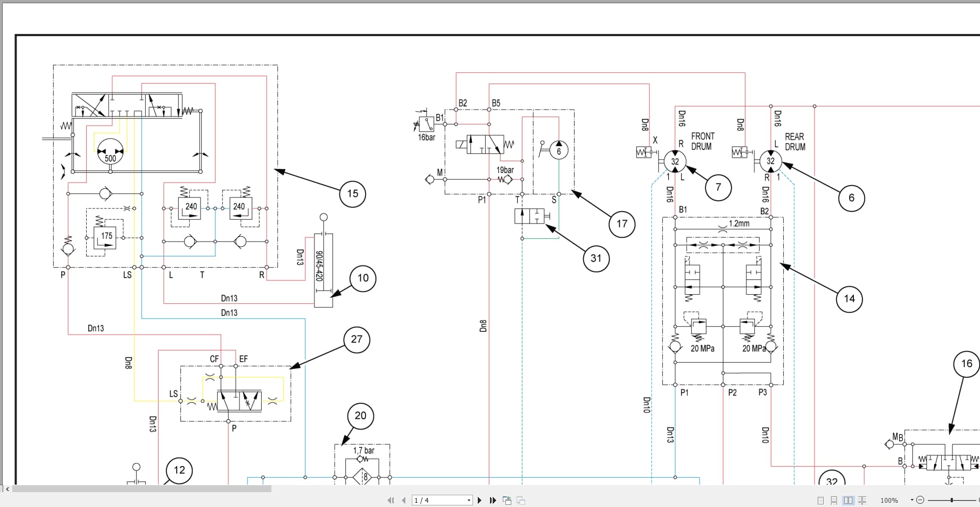Select callout balloon 14 near the drum valve
This screenshot has height=507, width=980.
[x=849, y=299]
